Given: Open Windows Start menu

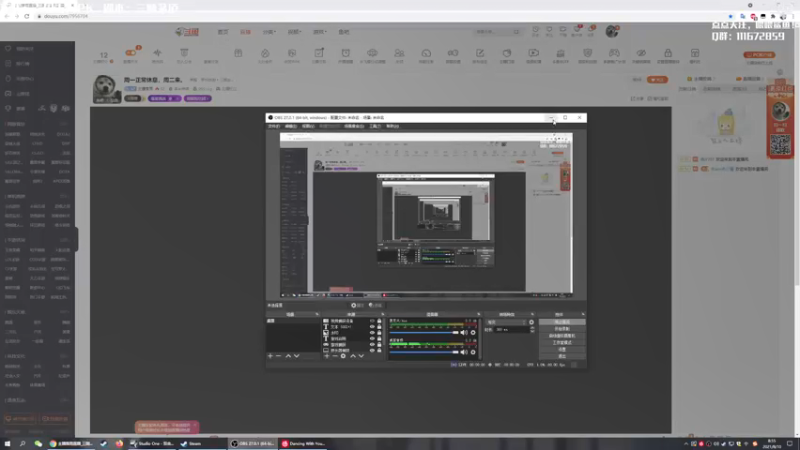Looking at the screenshot, I should pyautogui.click(x=7, y=444).
